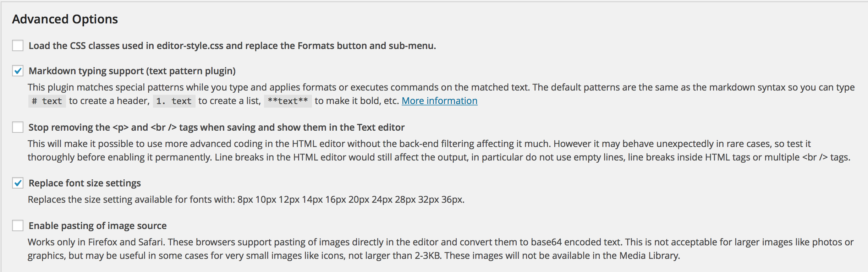
Task: Click the '# text' code snippet
Action: (47, 101)
